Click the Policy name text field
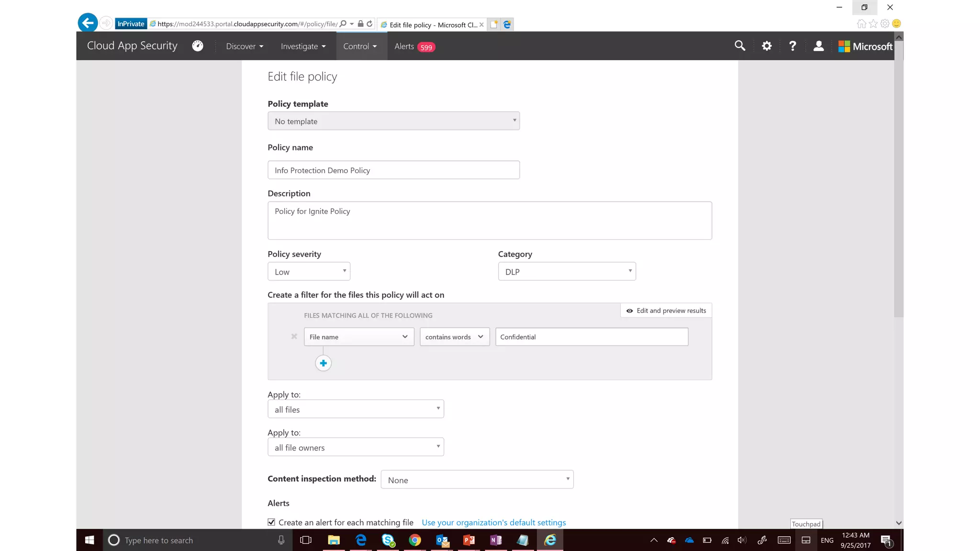Screen dimensions: 980x551 tap(393, 170)
